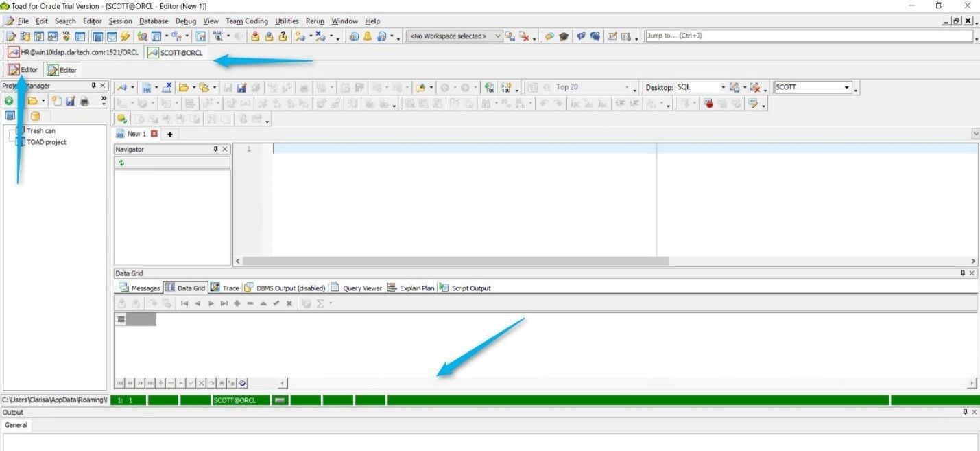The width and height of the screenshot is (980, 451).
Task: Open the Debug menu
Action: pyautogui.click(x=185, y=21)
